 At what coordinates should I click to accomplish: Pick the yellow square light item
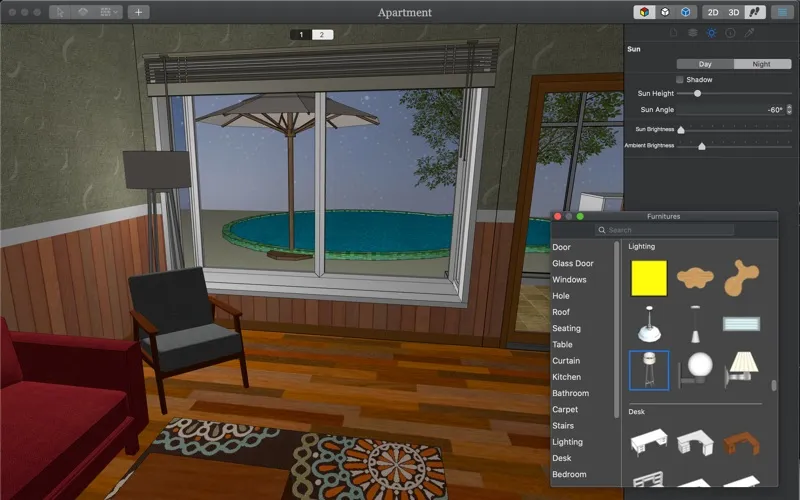[x=649, y=278]
